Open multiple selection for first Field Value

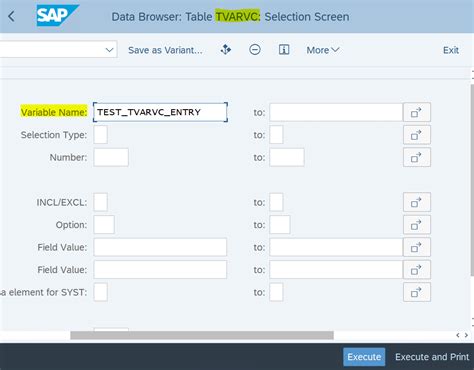pyautogui.click(x=417, y=247)
